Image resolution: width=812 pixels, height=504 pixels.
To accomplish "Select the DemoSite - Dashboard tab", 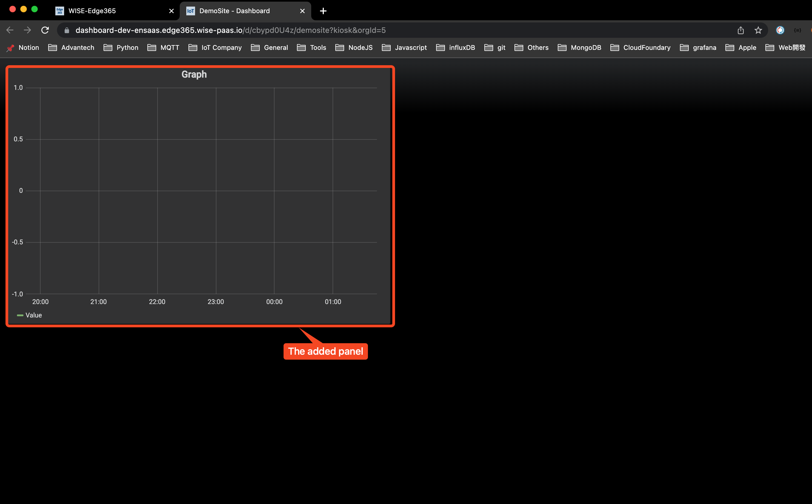I will pos(234,11).
